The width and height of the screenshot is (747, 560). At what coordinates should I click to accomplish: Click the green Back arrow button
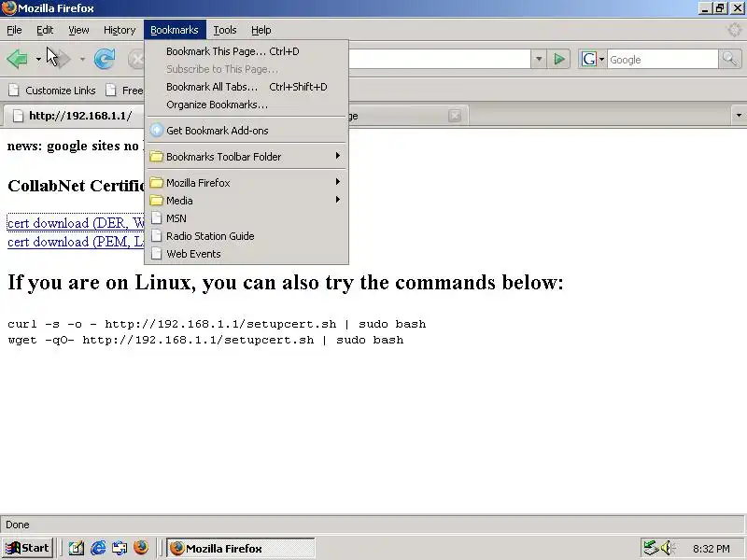pos(18,60)
